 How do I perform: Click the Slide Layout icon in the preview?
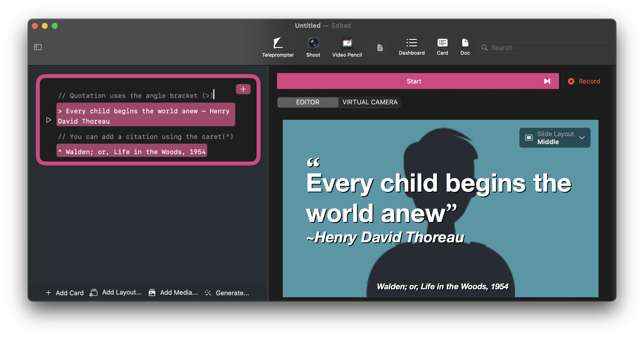coord(528,138)
